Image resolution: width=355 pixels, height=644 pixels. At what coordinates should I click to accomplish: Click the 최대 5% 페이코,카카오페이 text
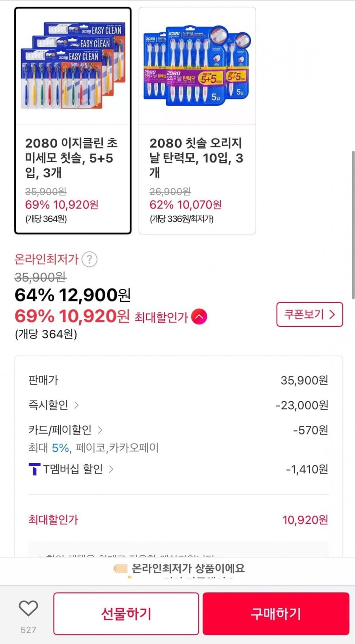point(93,448)
